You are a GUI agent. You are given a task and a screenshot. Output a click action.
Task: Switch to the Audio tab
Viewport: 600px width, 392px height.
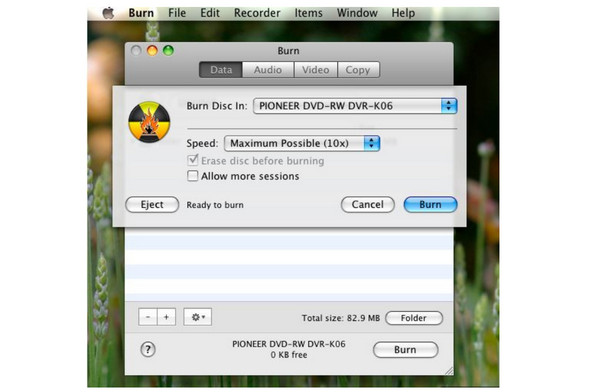pyautogui.click(x=268, y=70)
